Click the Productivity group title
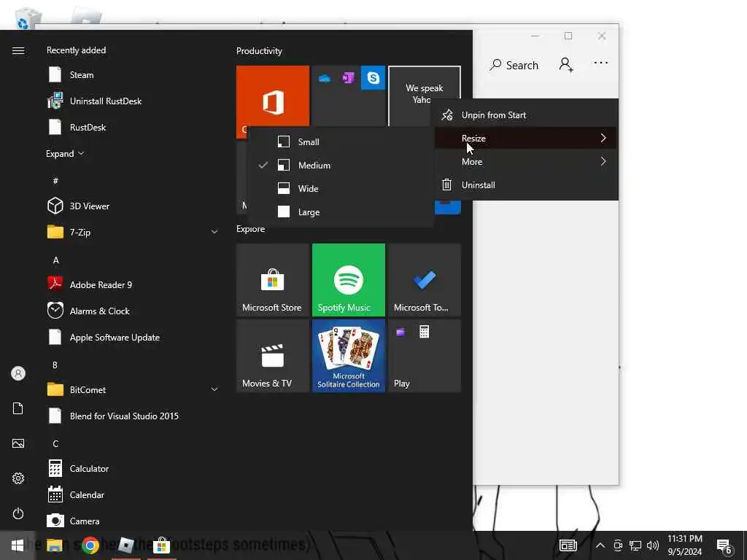The image size is (747, 560). pos(259,51)
